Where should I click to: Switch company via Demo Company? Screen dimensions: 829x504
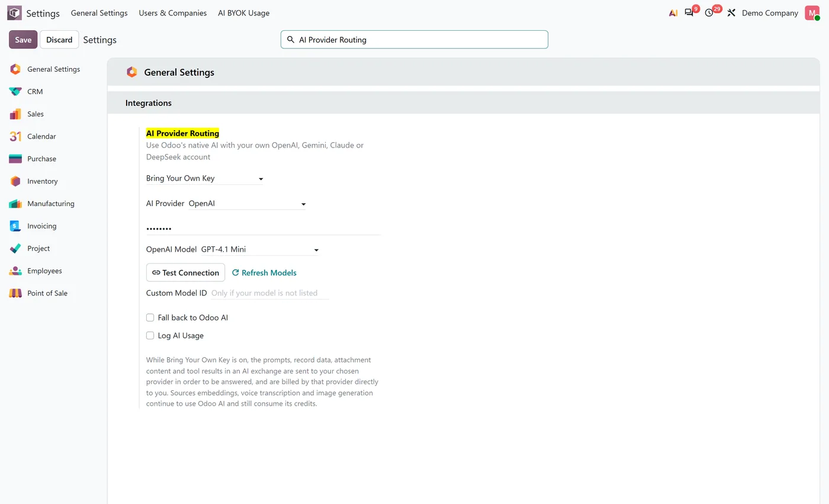tap(770, 13)
